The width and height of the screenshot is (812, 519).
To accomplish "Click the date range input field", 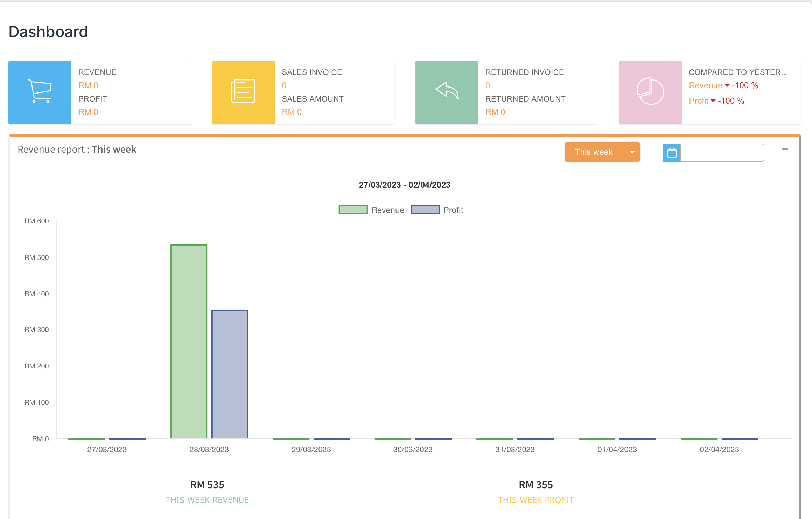I will pos(722,153).
